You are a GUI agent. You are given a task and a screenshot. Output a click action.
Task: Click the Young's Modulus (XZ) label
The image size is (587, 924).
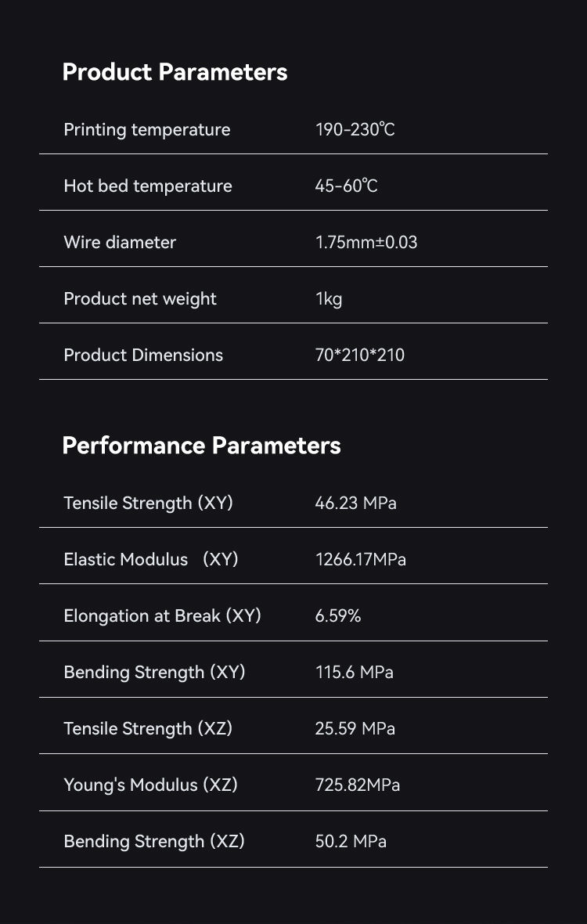click(x=151, y=785)
